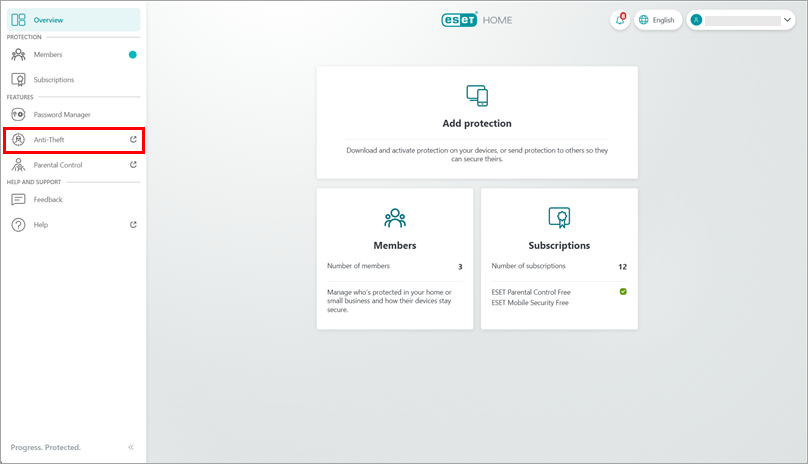This screenshot has width=808, height=464.
Task: Click the Add protection devices icon
Action: (x=477, y=96)
